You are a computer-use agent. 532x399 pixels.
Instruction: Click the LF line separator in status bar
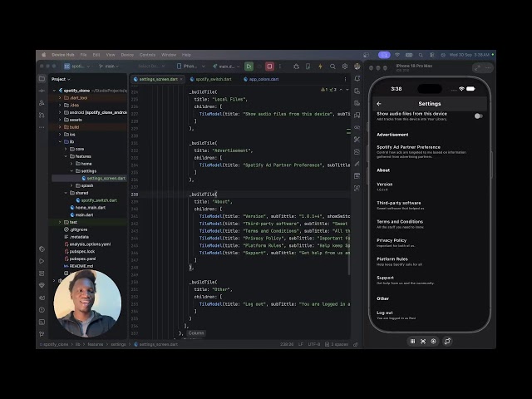301,344
